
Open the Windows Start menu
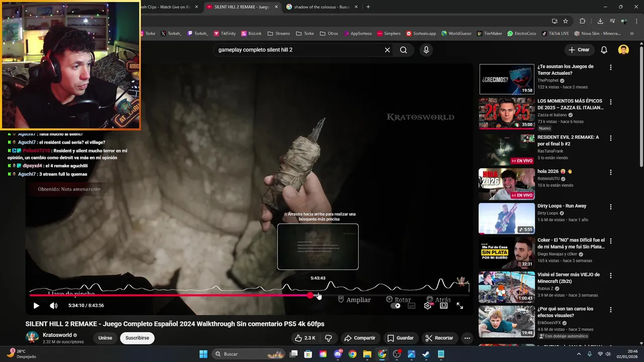pos(203,354)
